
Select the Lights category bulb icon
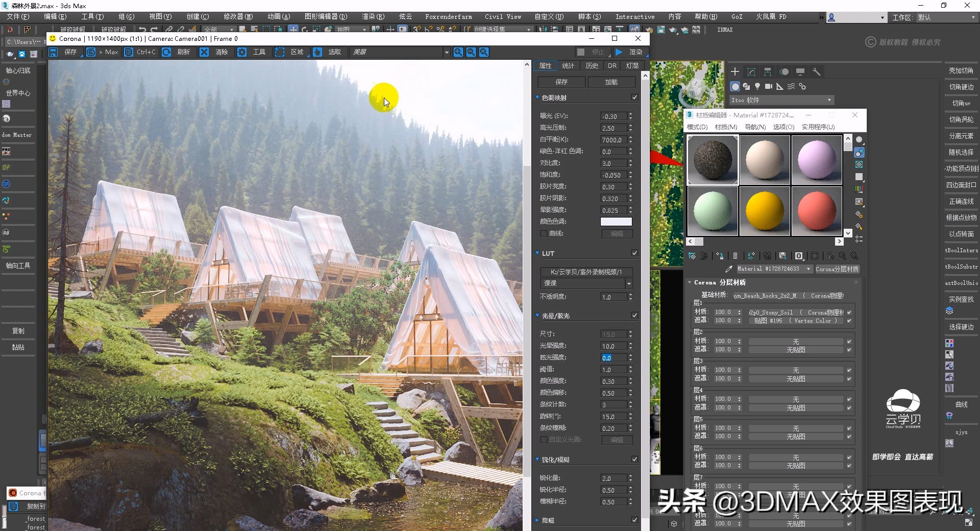click(x=757, y=86)
